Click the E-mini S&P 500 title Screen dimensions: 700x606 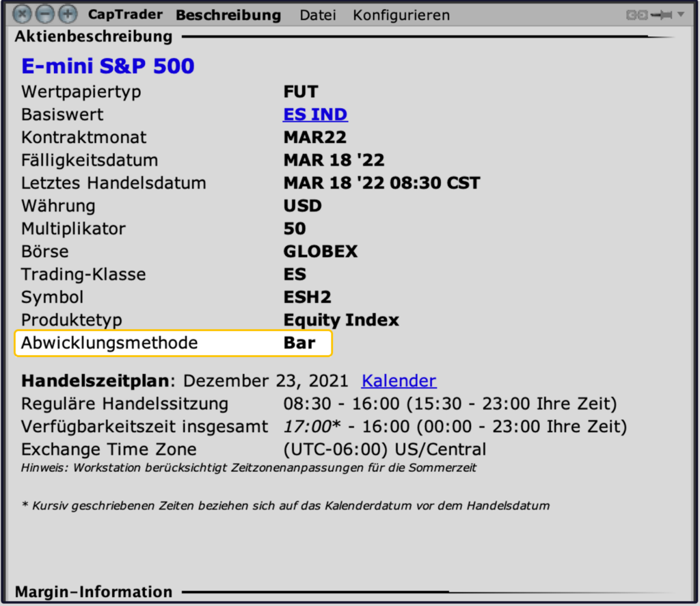click(108, 66)
